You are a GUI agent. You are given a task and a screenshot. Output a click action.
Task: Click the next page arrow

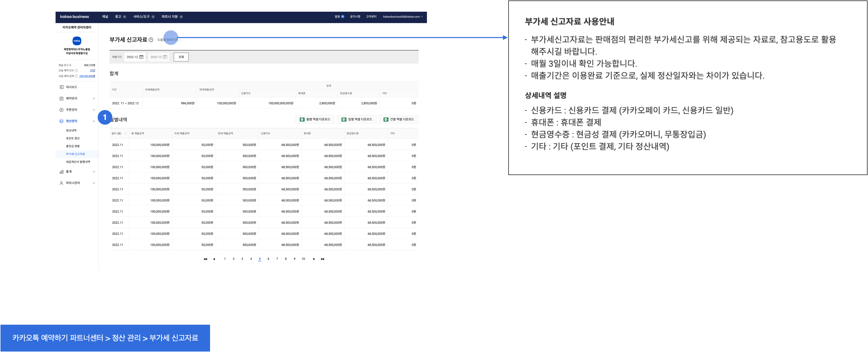314,259
